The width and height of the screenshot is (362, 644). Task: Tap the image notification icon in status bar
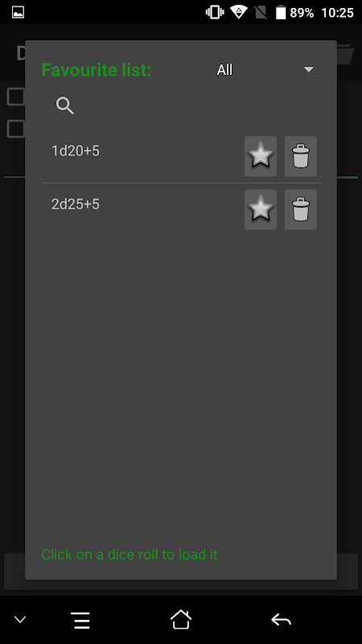click(x=18, y=12)
